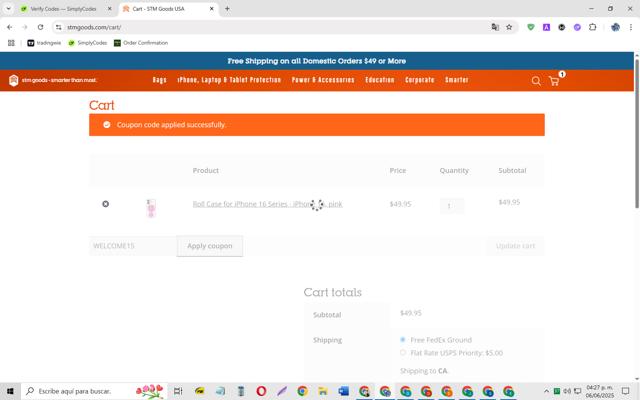
Task: Click the volume icon in system tray
Action: [x=567, y=391]
